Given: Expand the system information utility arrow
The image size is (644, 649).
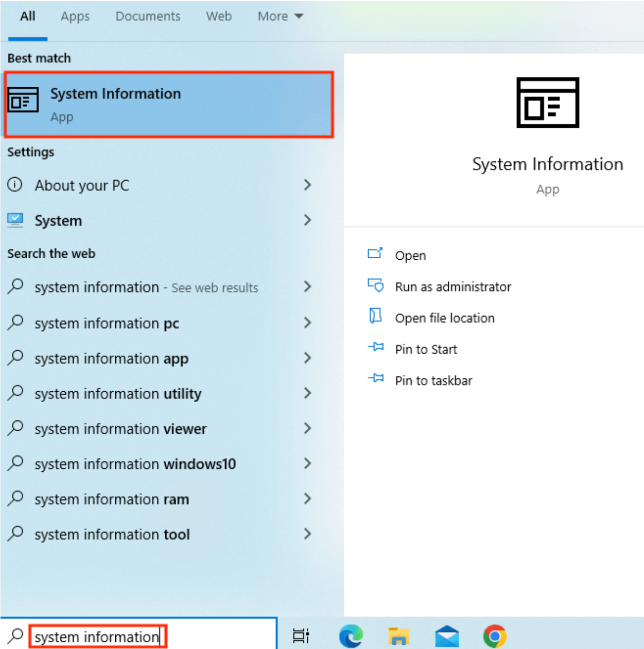Looking at the screenshot, I should point(307,393).
